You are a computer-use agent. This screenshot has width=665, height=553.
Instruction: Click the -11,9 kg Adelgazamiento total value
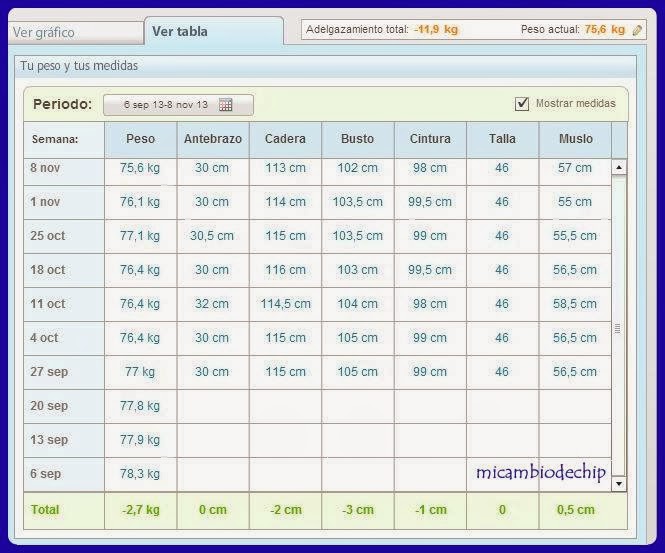(436, 30)
